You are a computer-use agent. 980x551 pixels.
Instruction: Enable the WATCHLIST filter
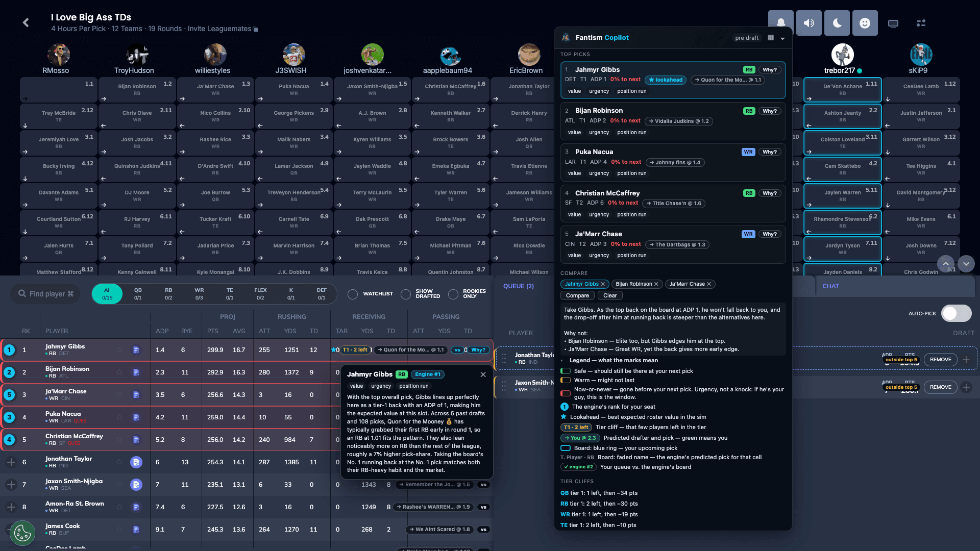(x=353, y=294)
